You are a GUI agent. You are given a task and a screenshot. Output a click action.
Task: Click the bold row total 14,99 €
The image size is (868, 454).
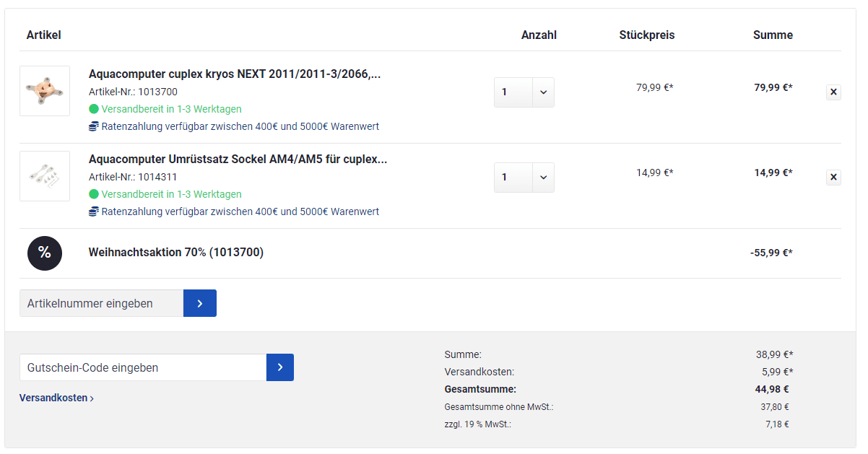pos(773,173)
